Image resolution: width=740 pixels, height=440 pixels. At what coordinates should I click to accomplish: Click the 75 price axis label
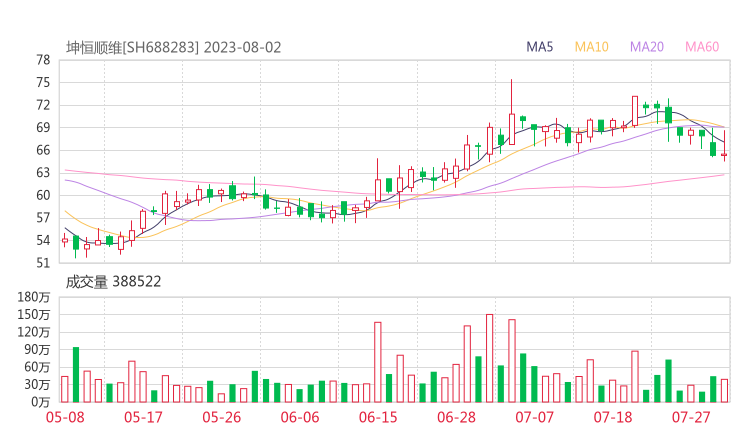coord(43,83)
